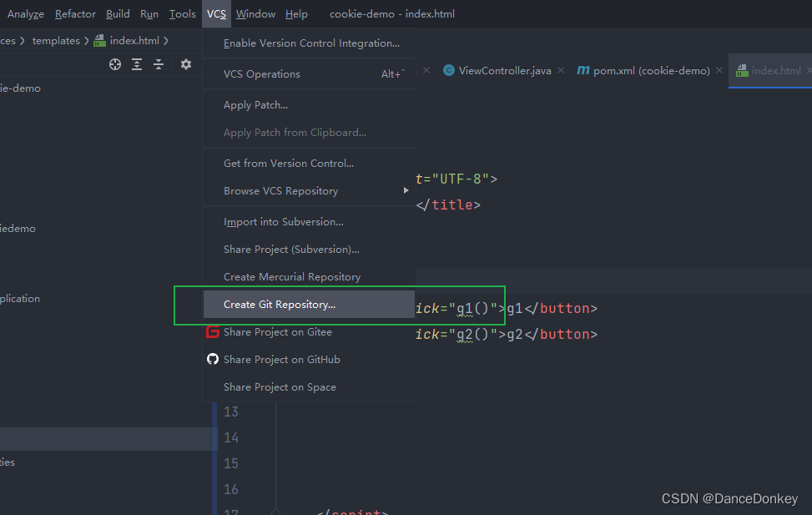Click the ViewController.java class icon in tab
The image size is (812, 515).
[x=449, y=70]
